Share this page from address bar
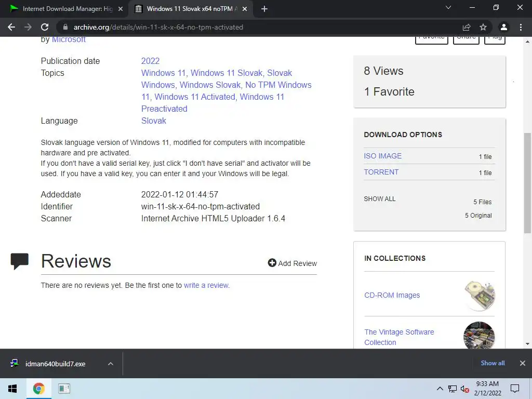The image size is (532, 399). (467, 27)
